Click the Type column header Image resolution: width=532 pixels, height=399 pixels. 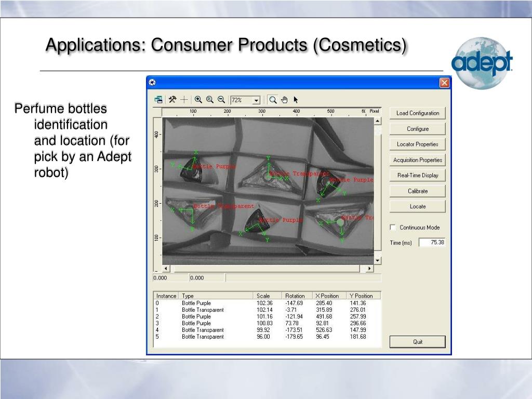tap(216, 296)
